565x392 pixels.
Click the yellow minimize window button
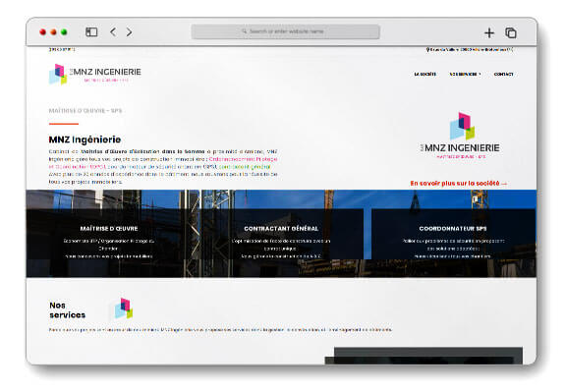coord(53,32)
